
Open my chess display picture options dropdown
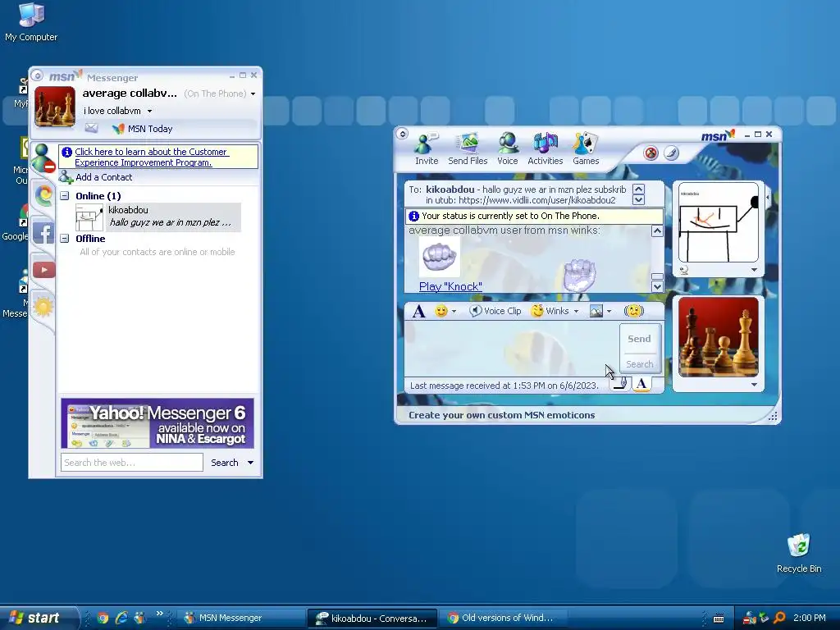[x=754, y=385]
